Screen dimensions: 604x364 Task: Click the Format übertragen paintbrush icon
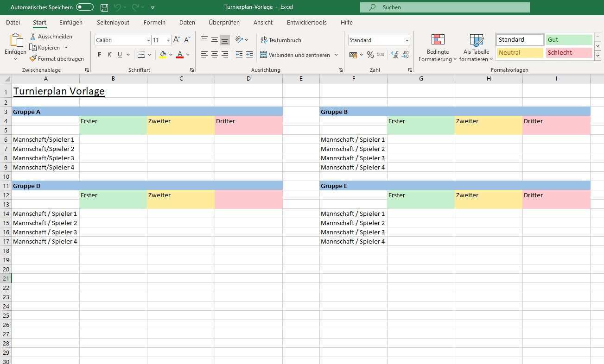pos(33,59)
